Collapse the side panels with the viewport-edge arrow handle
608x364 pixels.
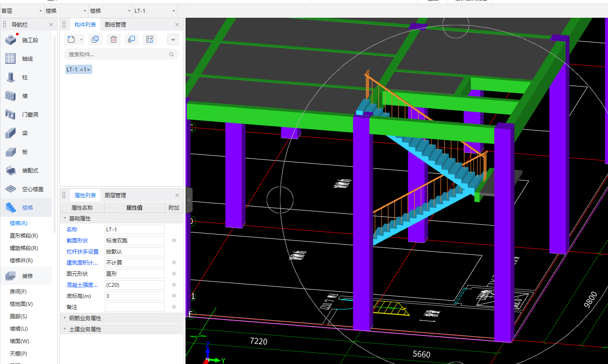point(189,200)
